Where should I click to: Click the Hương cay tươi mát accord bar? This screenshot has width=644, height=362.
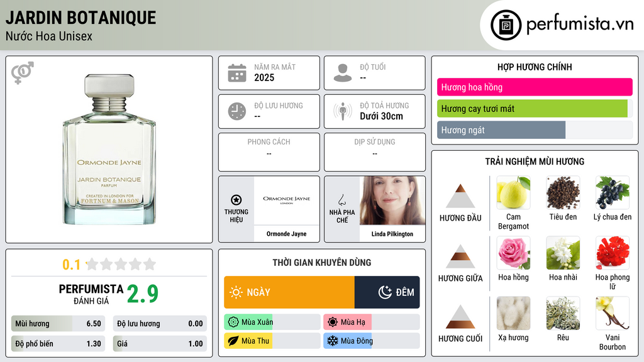point(535,109)
